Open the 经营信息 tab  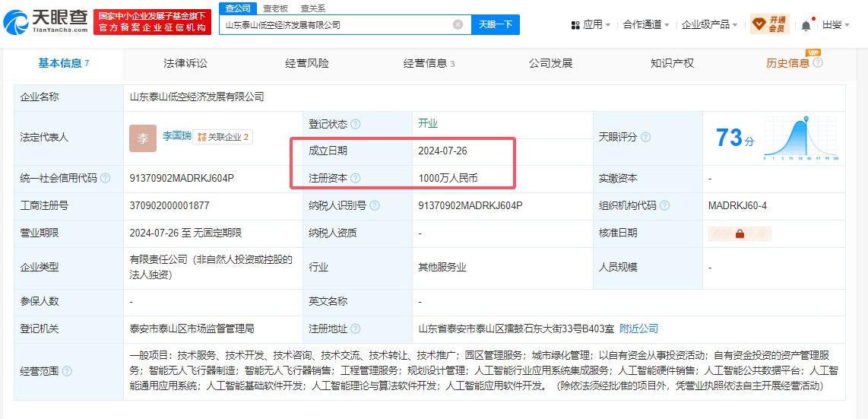tap(429, 63)
